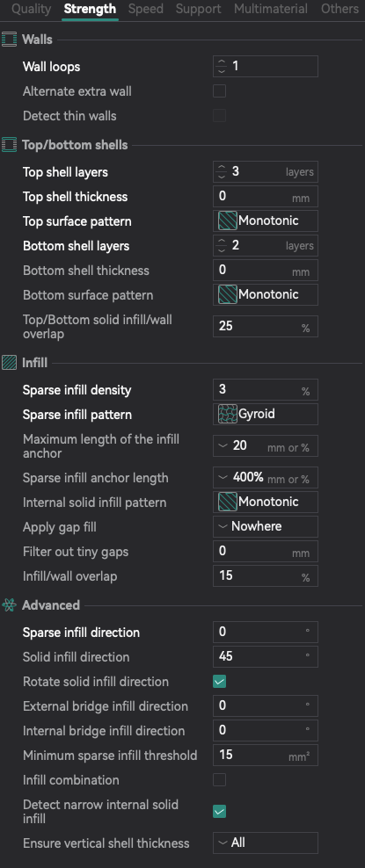Viewport: 365px width, 868px height.
Task: Click the Gyroid pattern icon
Action: click(228, 414)
